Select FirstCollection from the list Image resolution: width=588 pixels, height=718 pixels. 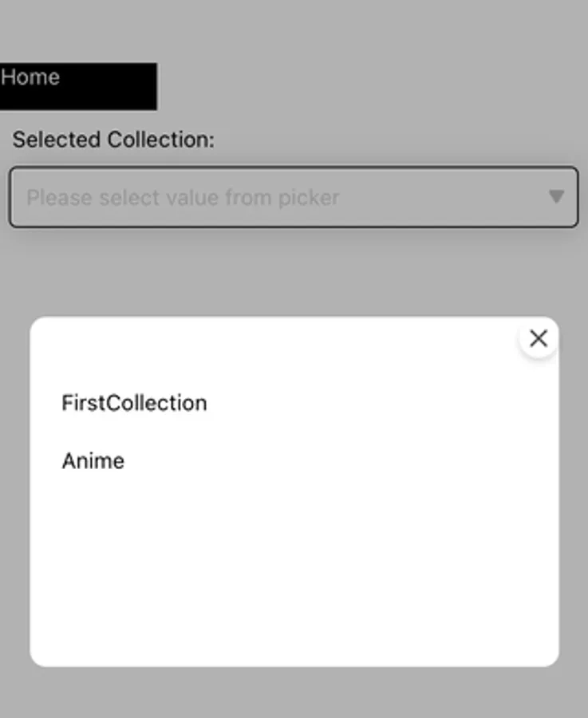[134, 403]
